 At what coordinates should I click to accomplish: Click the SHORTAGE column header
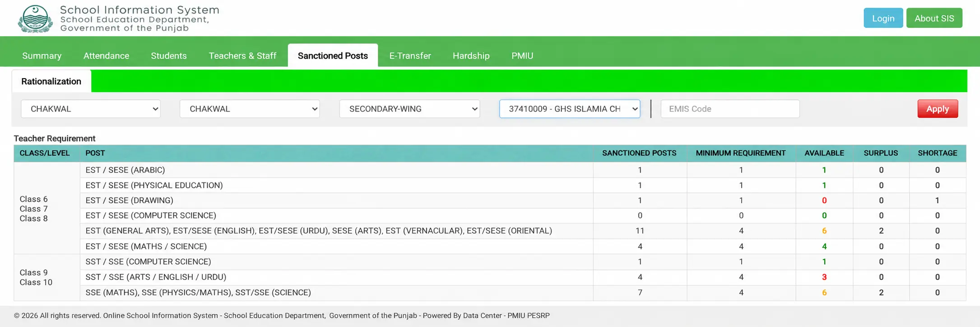pos(938,153)
